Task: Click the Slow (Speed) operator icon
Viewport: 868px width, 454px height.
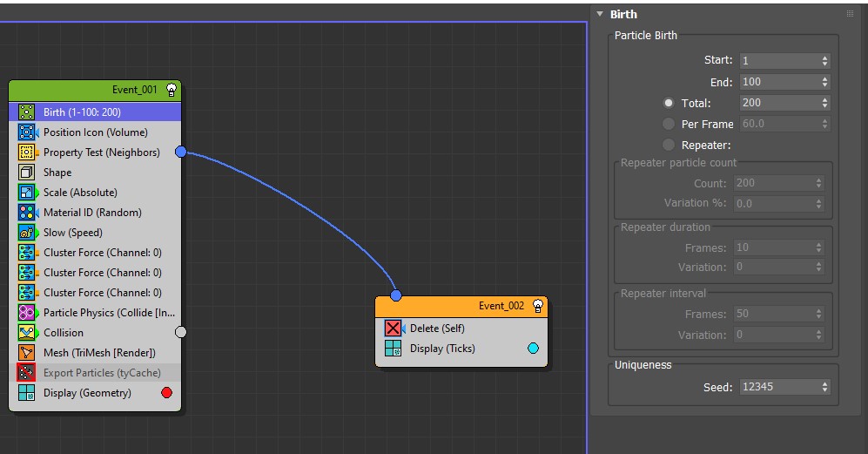Action: coord(26,233)
